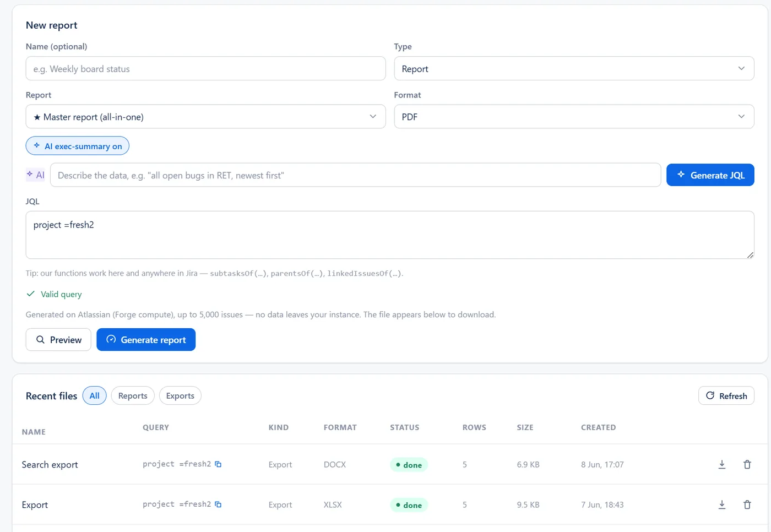Click the done status in Search export row
The image size is (771, 532).
(409, 465)
